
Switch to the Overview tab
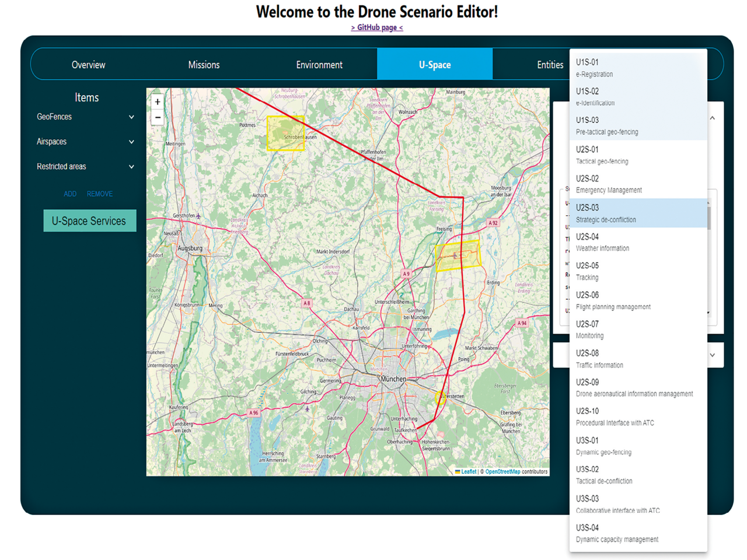[88, 65]
